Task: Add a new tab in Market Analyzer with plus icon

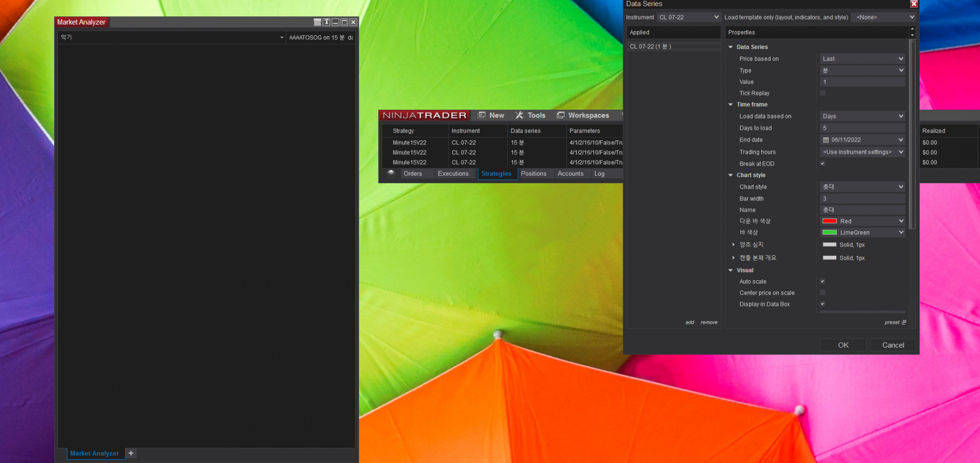Action: (x=131, y=453)
